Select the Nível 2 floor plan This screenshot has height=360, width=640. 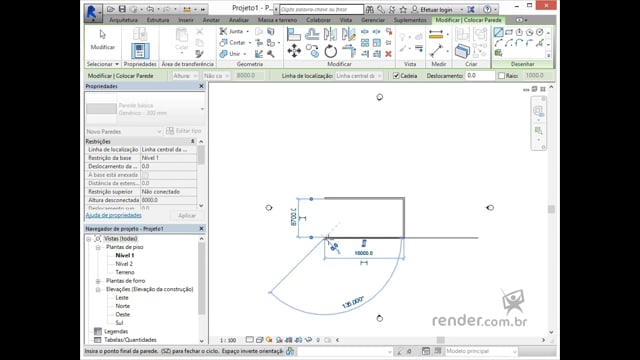124,264
